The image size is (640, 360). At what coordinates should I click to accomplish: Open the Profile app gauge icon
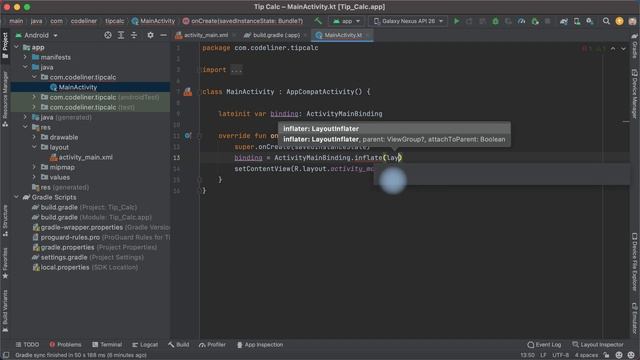click(x=521, y=21)
